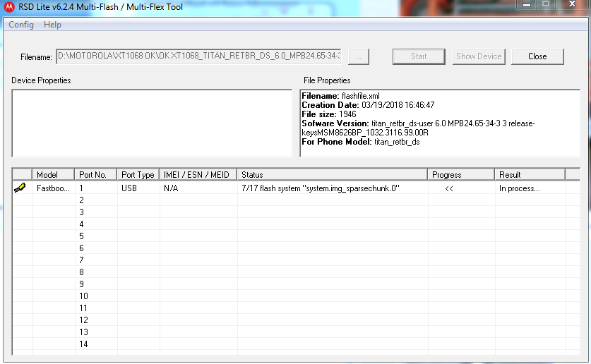Click the empty Device Properties box
The image size is (591, 364).
tap(152, 123)
